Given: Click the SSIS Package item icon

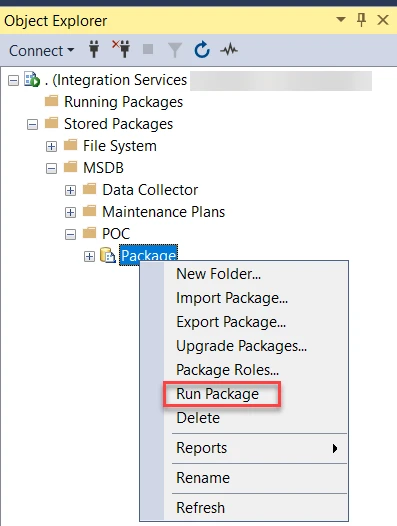Looking at the screenshot, I should coord(108,255).
